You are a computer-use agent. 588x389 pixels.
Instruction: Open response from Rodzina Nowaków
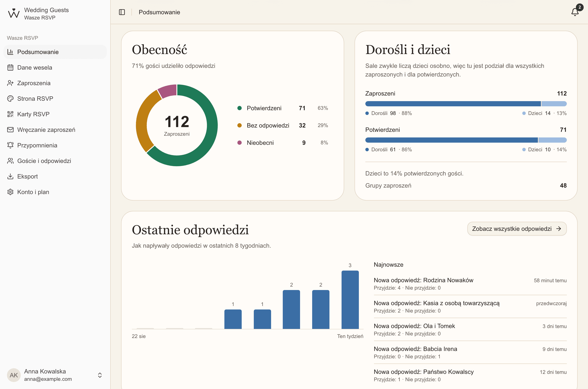470,284
